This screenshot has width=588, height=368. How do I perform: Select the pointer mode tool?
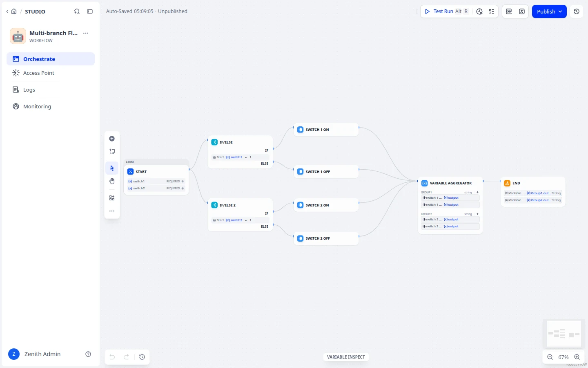click(112, 168)
